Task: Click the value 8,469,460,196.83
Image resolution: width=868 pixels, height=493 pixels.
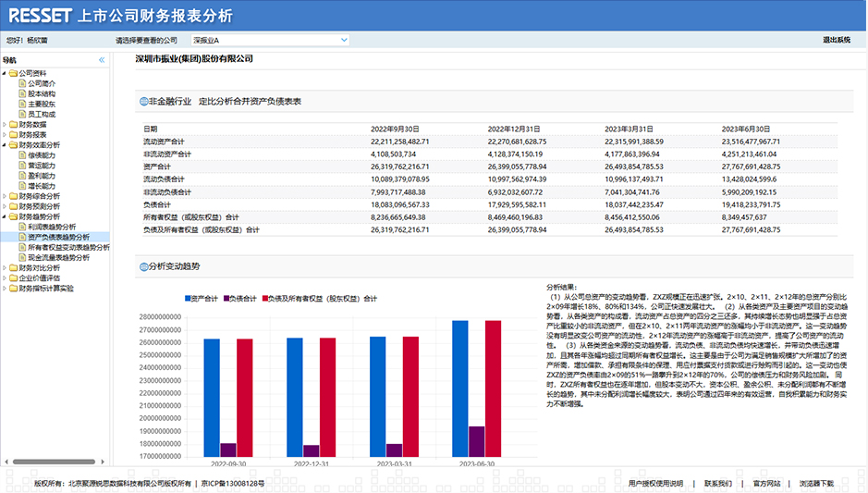Action: pyautogui.click(x=515, y=217)
